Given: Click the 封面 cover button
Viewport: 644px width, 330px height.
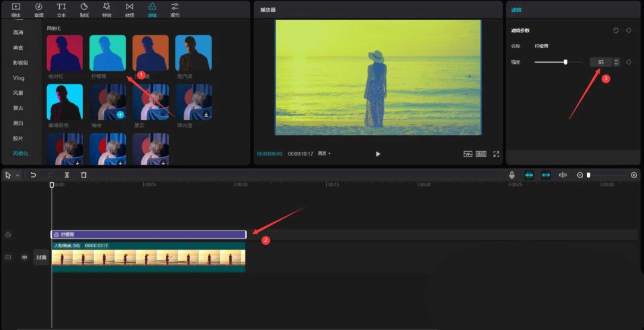Looking at the screenshot, I should point(41,257).
